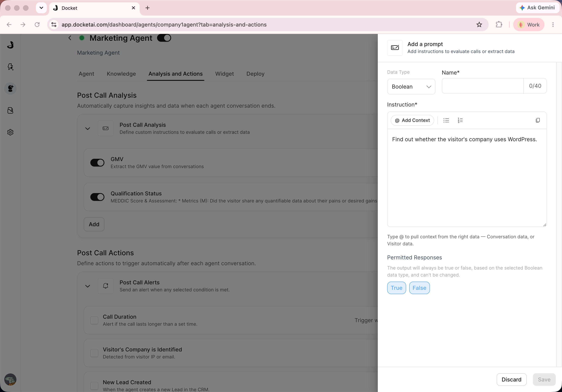Click the 0/40 character counter

pyautogui.click(x=535, y=86)
